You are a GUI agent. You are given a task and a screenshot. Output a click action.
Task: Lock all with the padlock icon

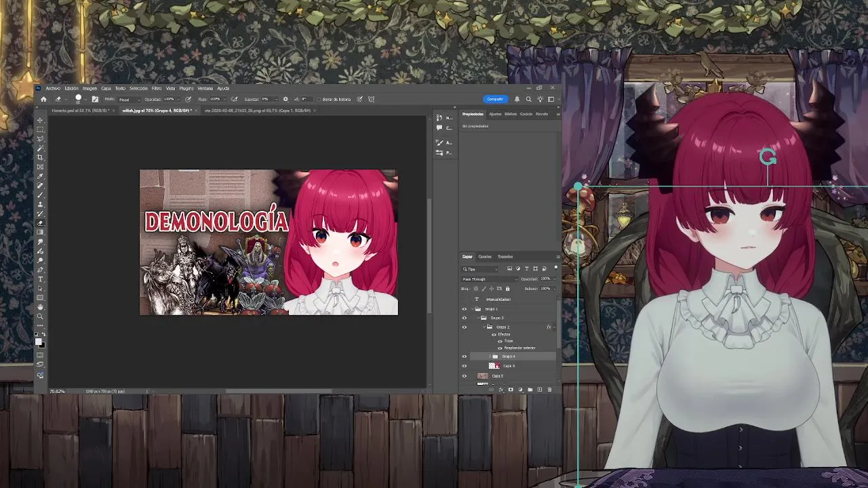pyautogui.click(x=507, y=288)
